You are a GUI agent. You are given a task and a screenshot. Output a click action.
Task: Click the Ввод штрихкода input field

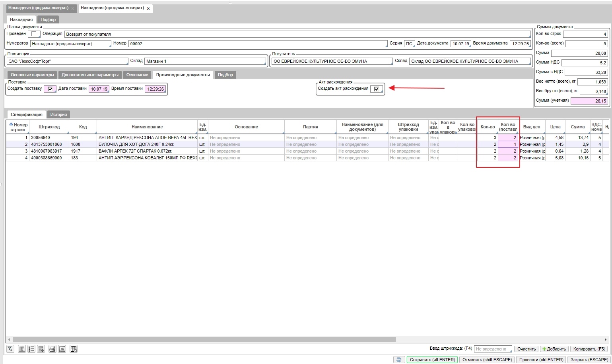click(x=492, y=349)
